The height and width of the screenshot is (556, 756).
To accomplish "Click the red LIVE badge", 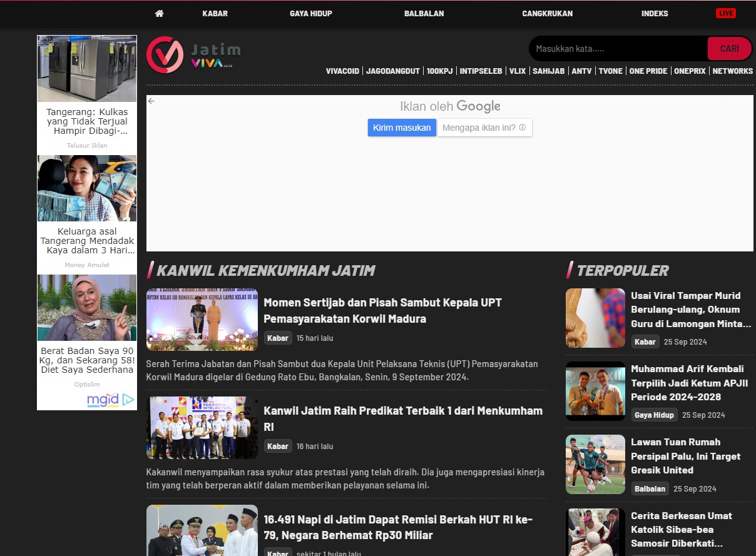I will 725,13.
